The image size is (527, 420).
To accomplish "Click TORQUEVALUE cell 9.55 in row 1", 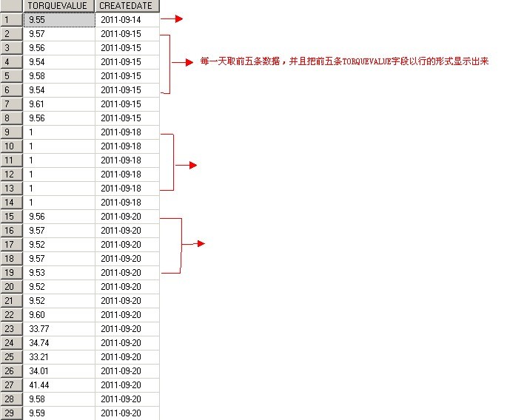I will coord(59,20).
